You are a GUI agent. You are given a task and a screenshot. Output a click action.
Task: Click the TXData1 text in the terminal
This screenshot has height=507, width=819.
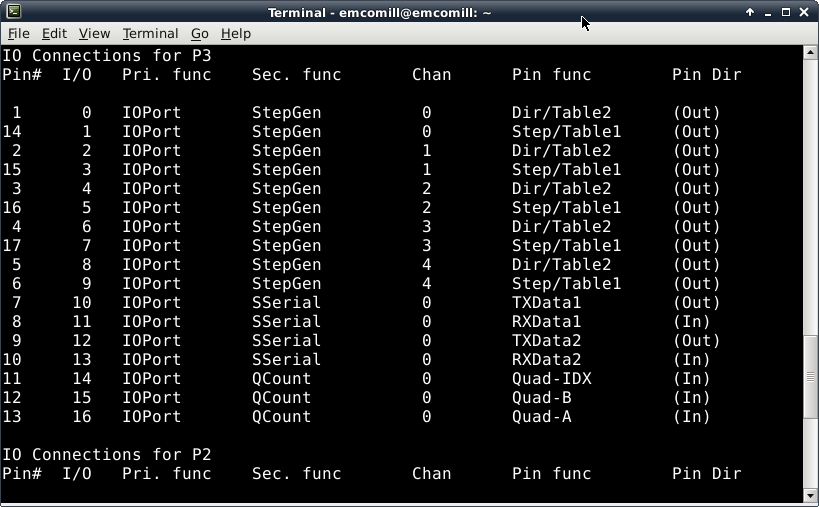point(546,303)
